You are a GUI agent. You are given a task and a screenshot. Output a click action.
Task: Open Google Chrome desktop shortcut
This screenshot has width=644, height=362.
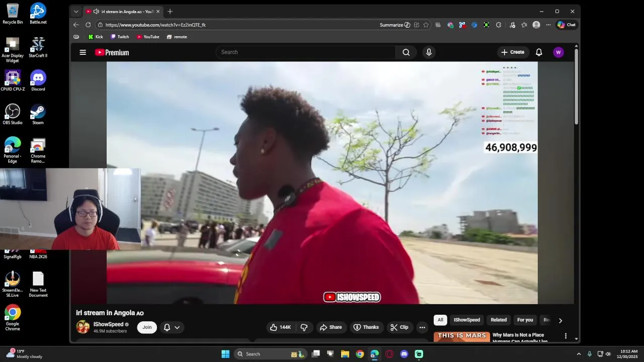(x=13, y=317)
